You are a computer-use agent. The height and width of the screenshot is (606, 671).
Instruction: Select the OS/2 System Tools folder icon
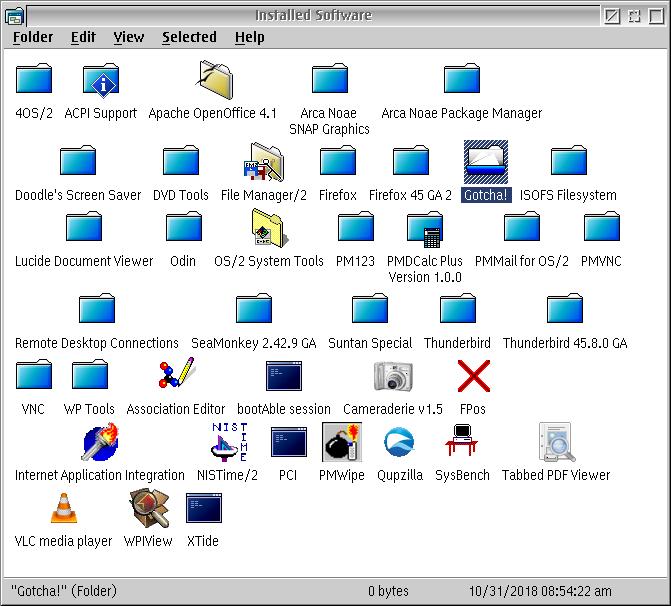point(270,228)
